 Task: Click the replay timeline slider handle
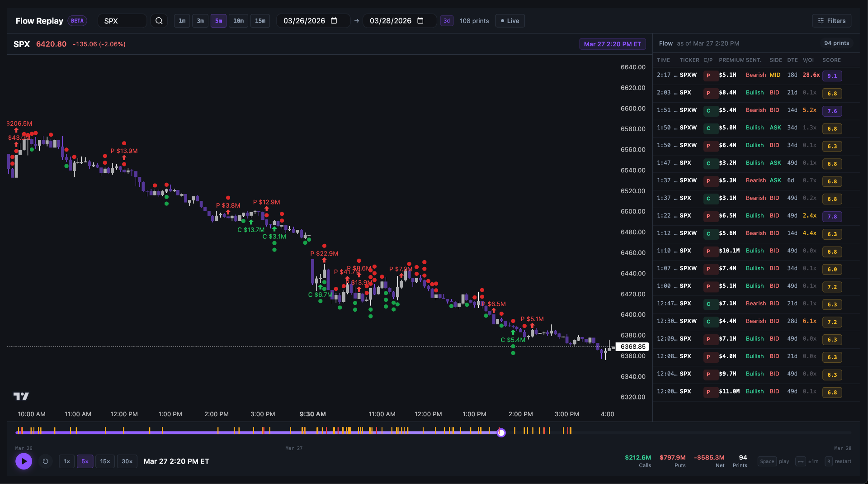501,433
